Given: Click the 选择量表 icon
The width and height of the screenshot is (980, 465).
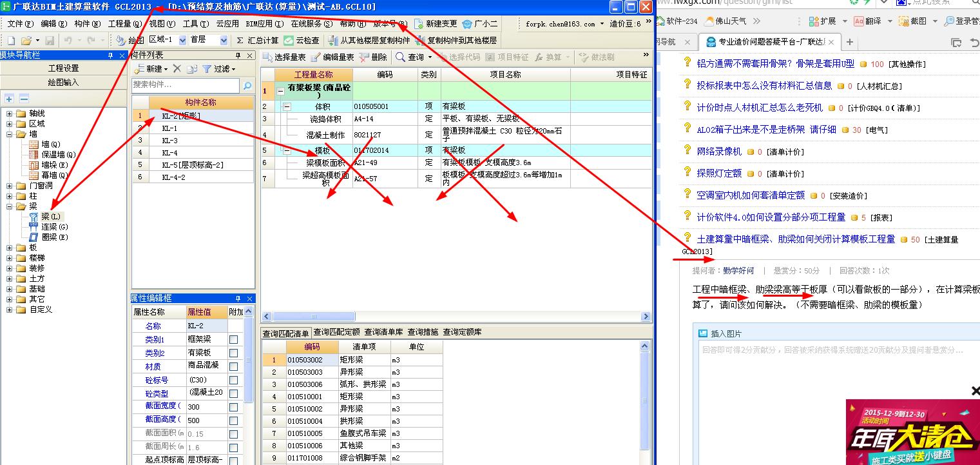Looking at the screenshot, I should click(267, 57).
